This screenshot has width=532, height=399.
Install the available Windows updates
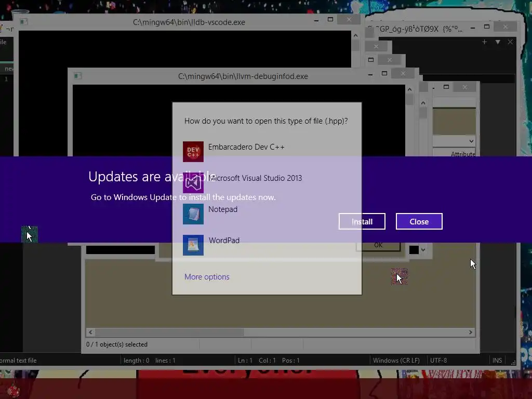[362, 221]
